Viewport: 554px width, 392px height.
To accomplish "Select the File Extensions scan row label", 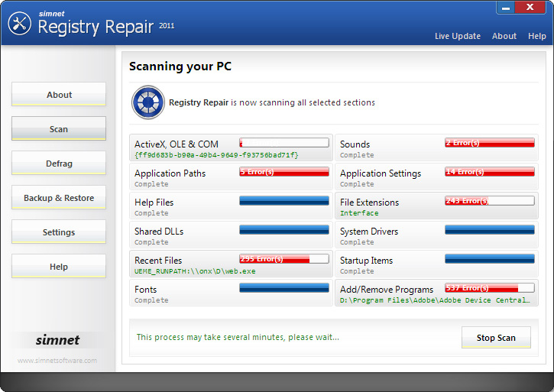I will 369,202.
